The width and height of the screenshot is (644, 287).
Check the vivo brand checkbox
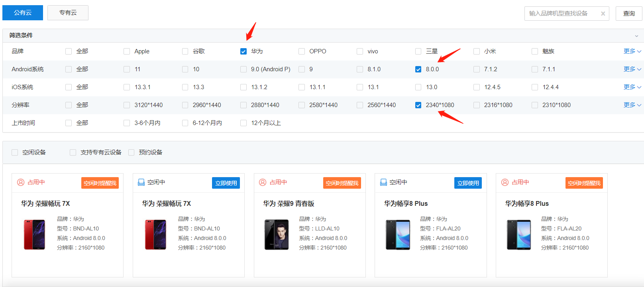[x=360, y=51]
